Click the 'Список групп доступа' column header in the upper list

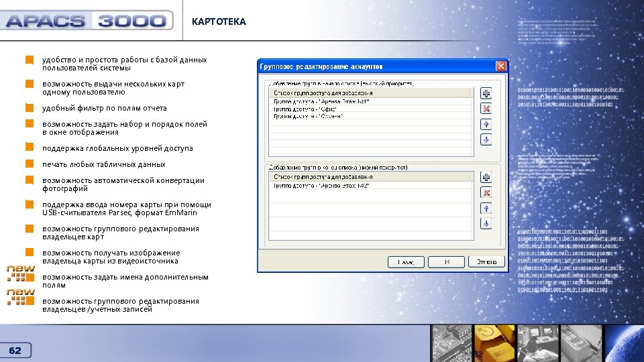(x=370, y=93)
